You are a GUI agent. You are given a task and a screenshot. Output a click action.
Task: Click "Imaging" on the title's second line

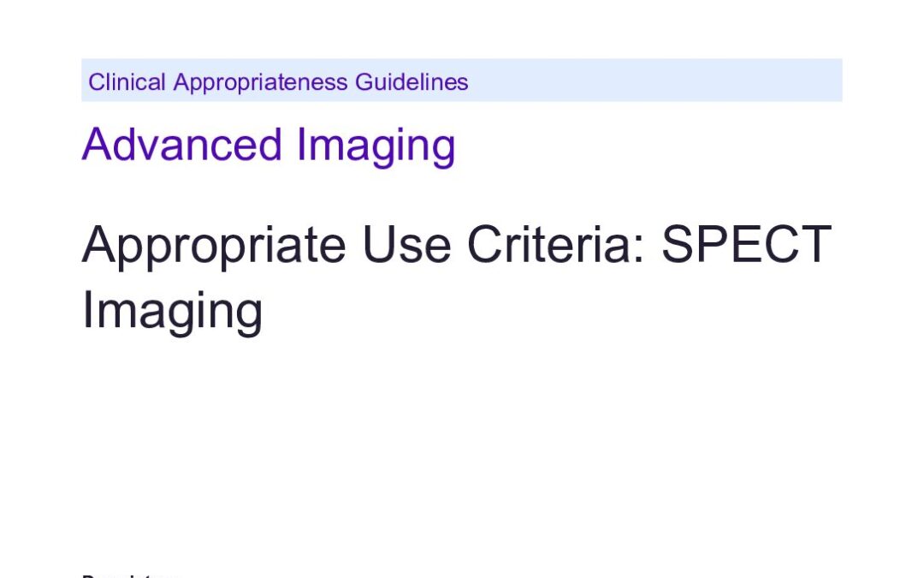(x=172, y=310)
